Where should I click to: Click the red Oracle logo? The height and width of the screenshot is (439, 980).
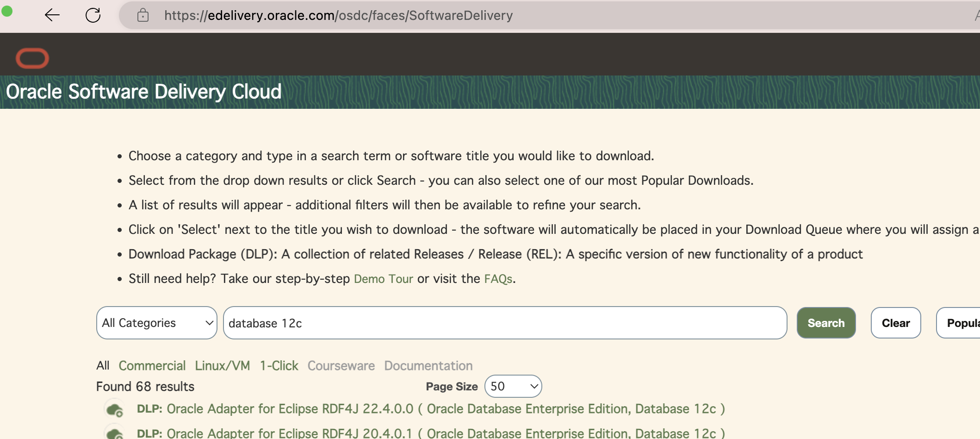pos(32,58)
